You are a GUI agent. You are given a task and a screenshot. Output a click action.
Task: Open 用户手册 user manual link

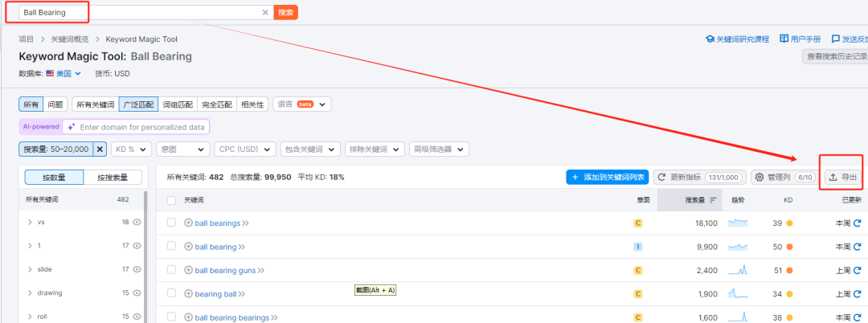pos(800,39)
